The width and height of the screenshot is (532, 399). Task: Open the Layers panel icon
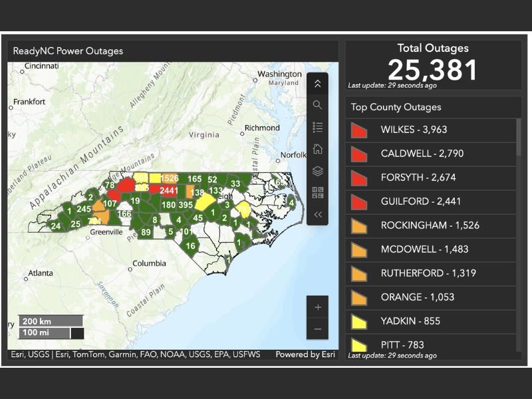[x=319, y=170]
